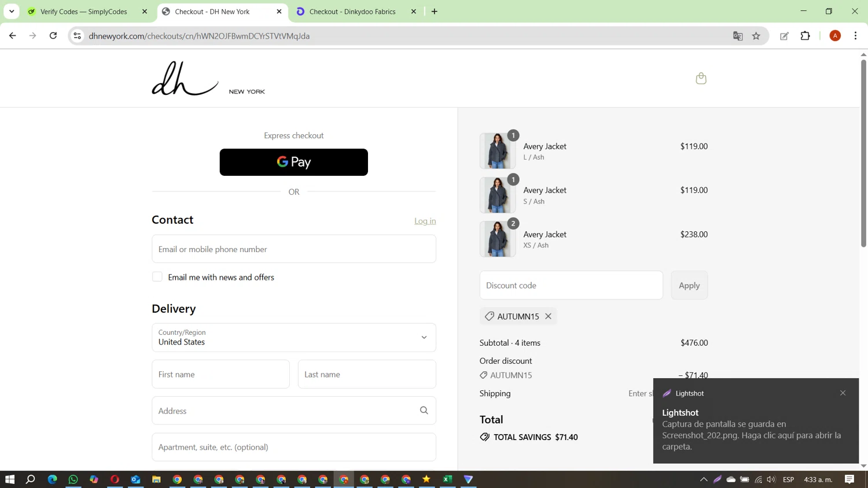Open a new browser tab
Viewport: 868px width, 488px height.
click(435, 12)
